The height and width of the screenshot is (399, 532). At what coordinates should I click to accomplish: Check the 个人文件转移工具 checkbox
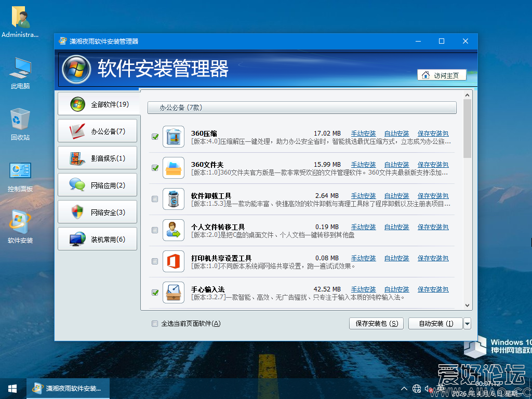(155, 230)
